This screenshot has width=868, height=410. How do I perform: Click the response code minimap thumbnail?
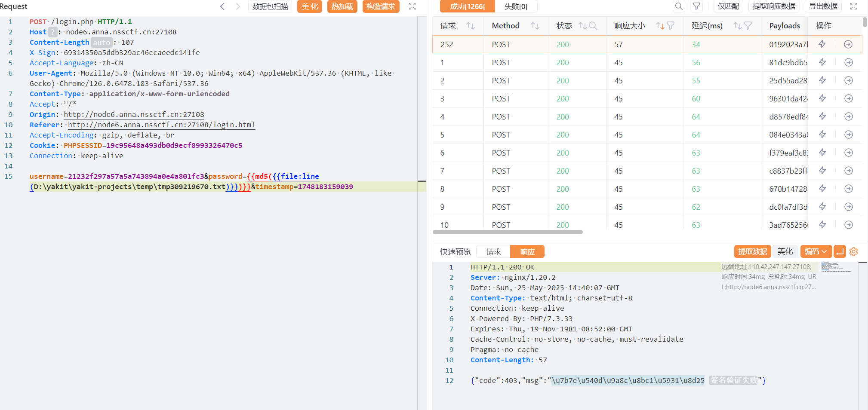pos(836,267)
